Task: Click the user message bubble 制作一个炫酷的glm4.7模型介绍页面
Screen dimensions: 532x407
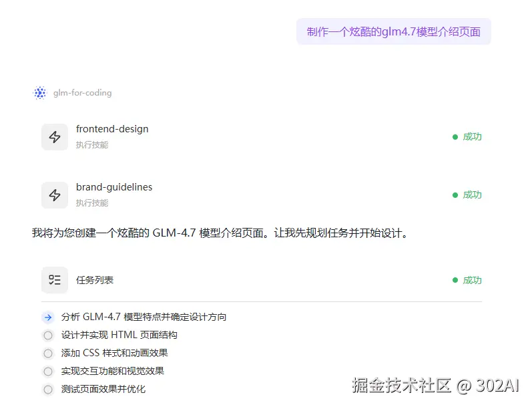Action: point(394,31)
